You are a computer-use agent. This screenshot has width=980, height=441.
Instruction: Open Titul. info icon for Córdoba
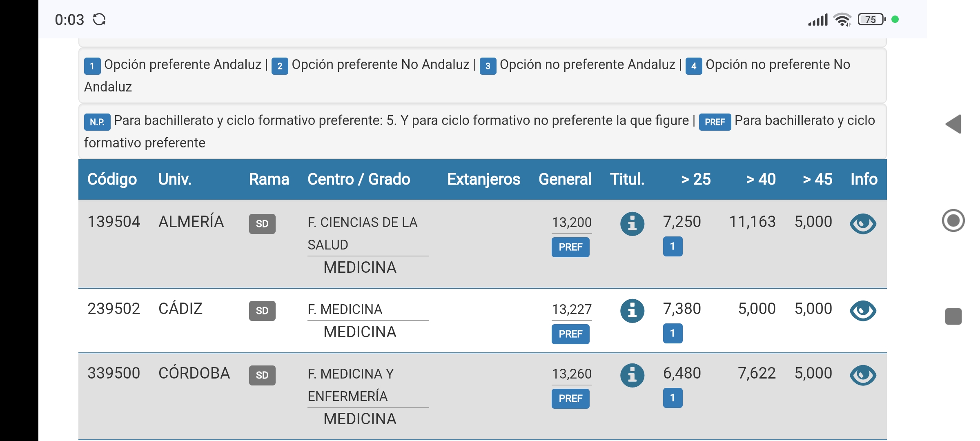pyautogui.click(x=632, y=375)
